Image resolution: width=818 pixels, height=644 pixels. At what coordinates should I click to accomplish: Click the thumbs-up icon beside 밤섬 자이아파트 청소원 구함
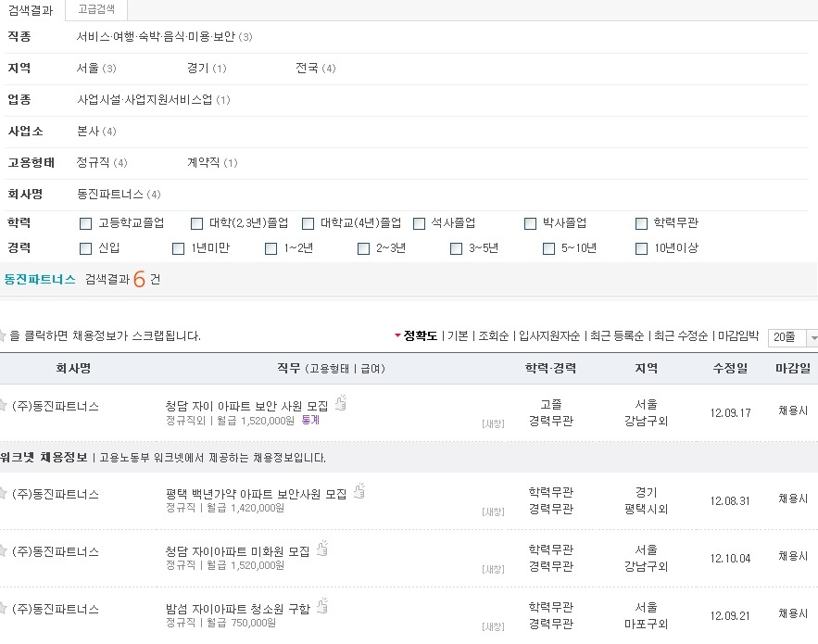click(x=323, y=605)
